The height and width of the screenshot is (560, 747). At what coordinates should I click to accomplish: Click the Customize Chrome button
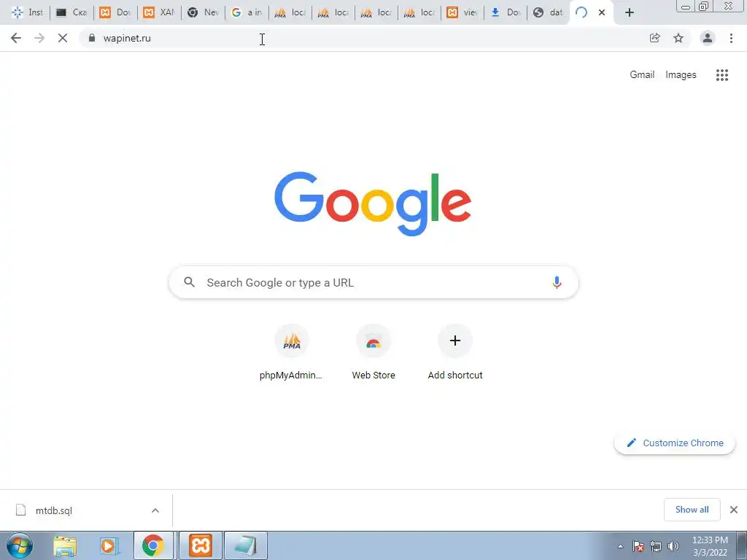[675, 443]
